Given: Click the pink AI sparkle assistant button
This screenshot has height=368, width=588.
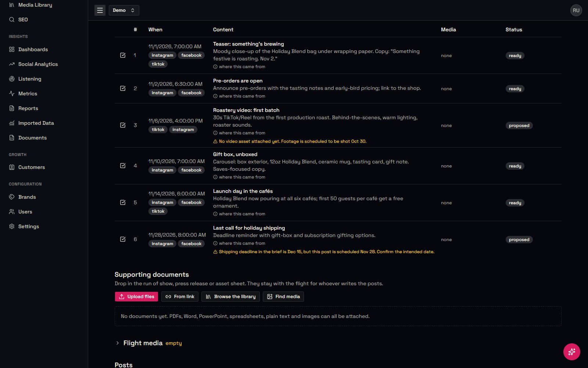Looking at the screenshot, I should (571, 352).
